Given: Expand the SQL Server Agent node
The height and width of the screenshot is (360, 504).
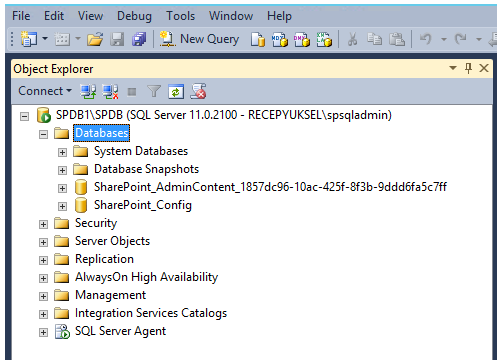Looking at the screenshot, I should [x=43, y=333].
